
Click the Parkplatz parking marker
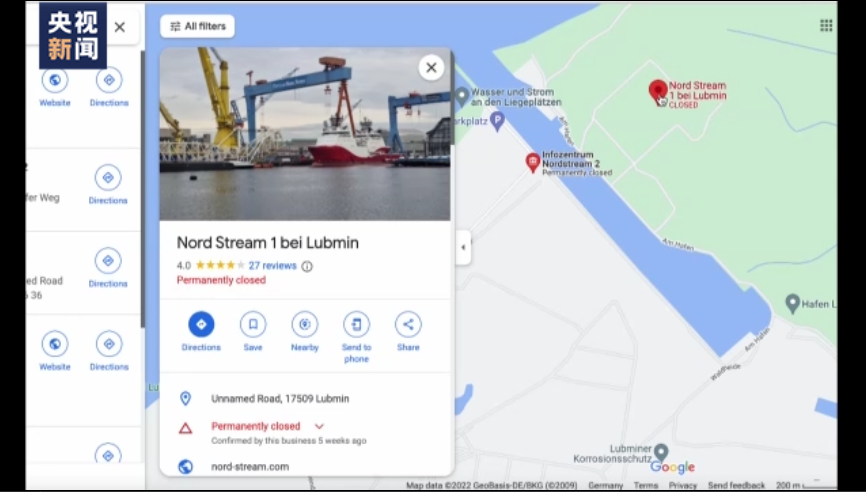click(498, 121)
